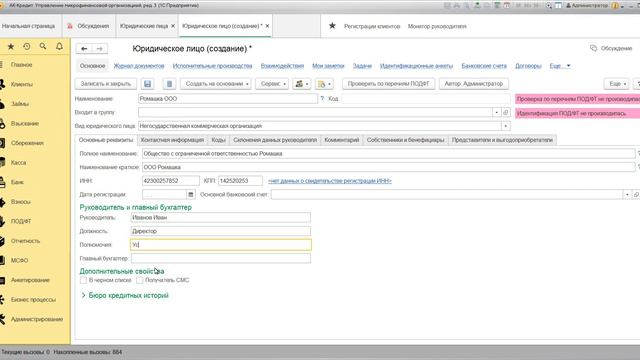The height and width of the screenshot is (360, 640).
Task: Close the Юридические лица tab
Action: click(173, 26)
